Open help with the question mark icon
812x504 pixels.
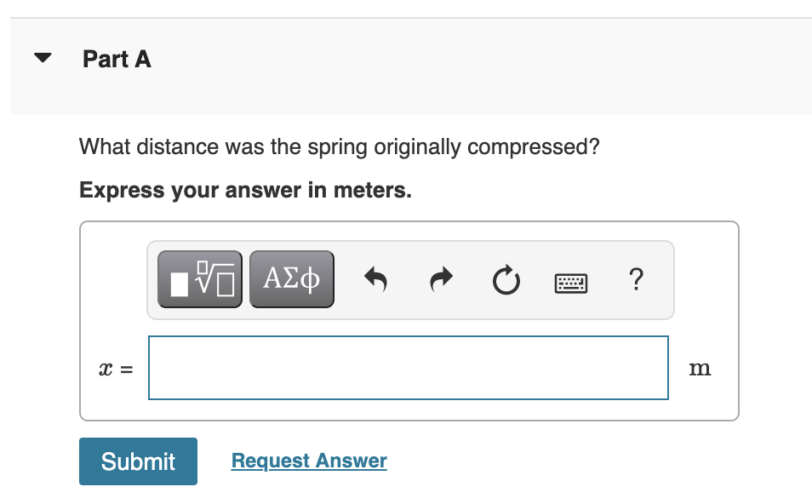[636, 279]
